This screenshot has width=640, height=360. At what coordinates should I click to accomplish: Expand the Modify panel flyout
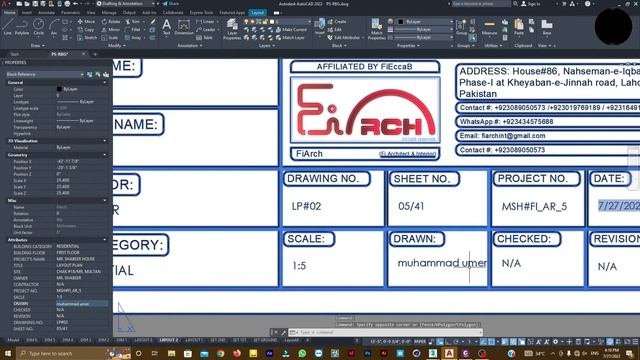117,46
